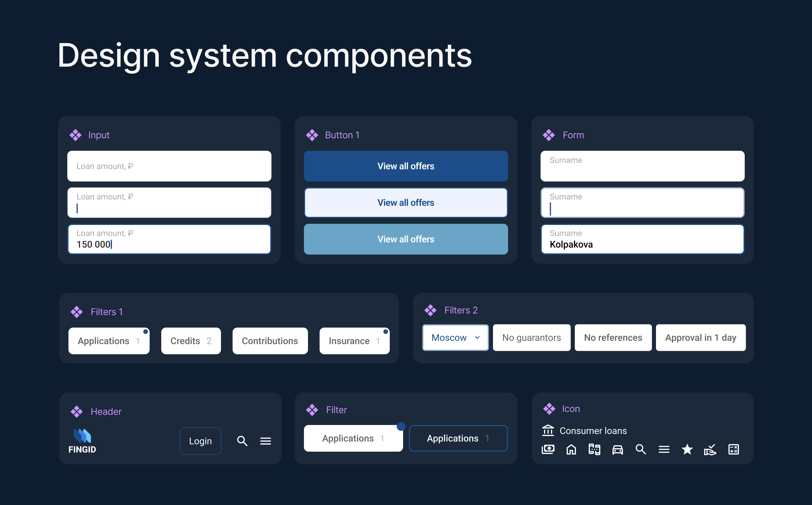812x505 pixels.
Task: Toggle the No guarantors filter
Action: [531, 338]
